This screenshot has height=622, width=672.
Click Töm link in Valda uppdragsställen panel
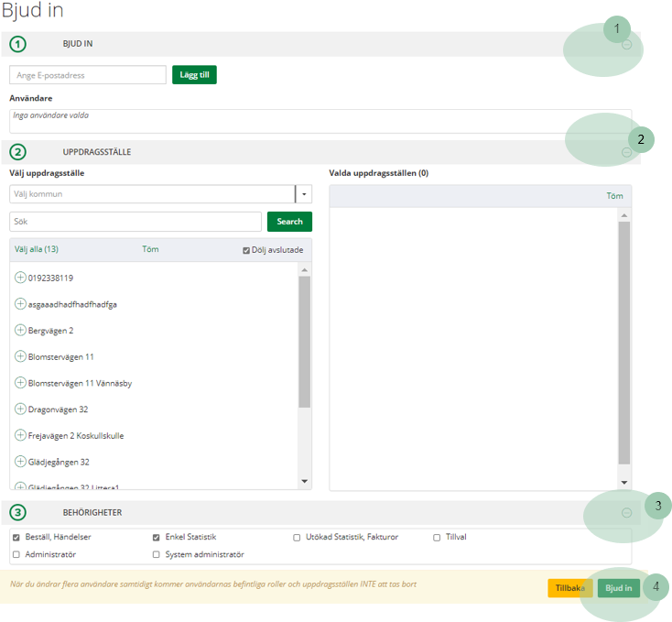pyautogui.click(x=614, y=196)
